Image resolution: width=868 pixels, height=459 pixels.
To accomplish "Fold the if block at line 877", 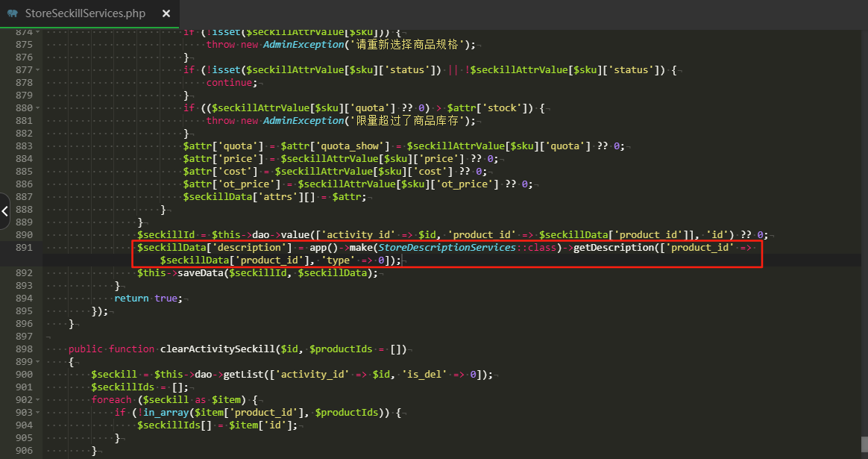I will [38, 70].
